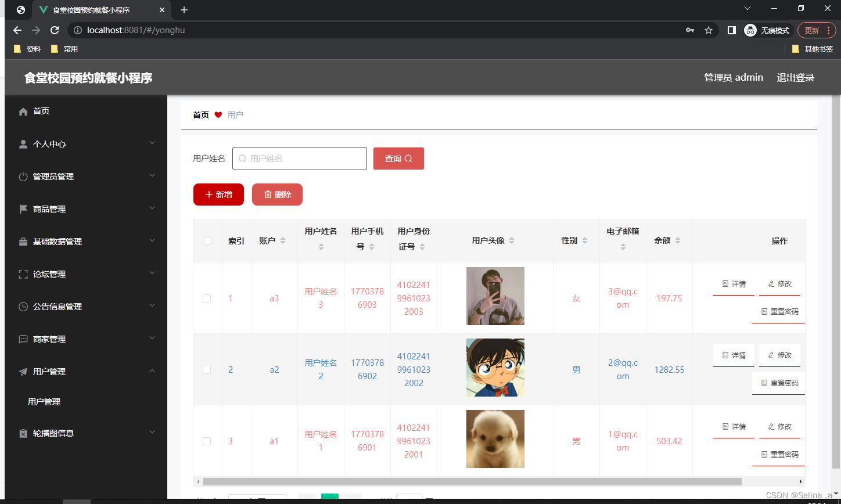Screen dimensions: 841x504
Task: Click 修改 for user a2
Action: [x=779, y=355]
